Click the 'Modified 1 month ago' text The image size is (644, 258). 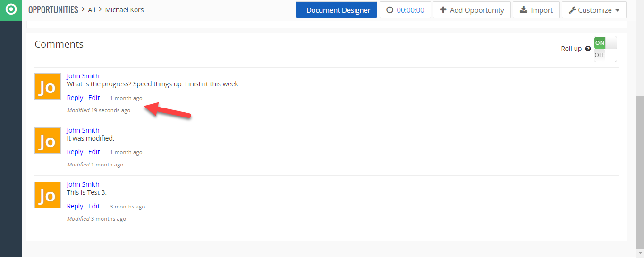(95, 165)
